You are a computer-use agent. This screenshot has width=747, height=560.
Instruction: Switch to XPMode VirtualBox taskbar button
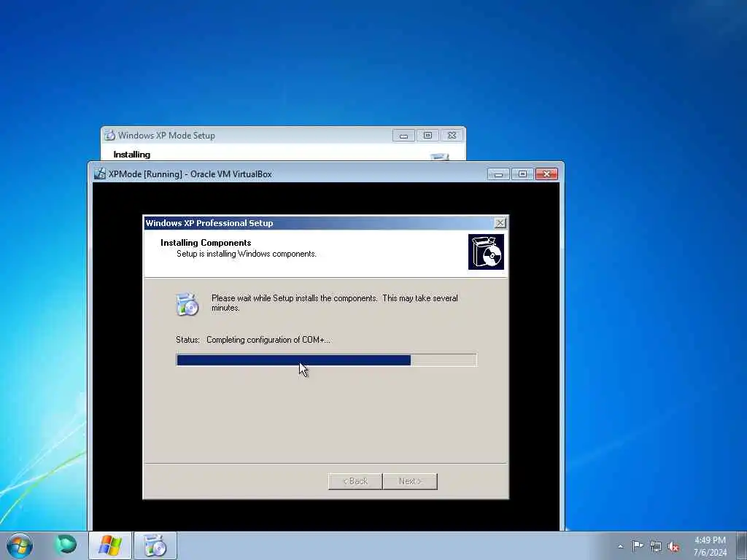pos(110,545)
